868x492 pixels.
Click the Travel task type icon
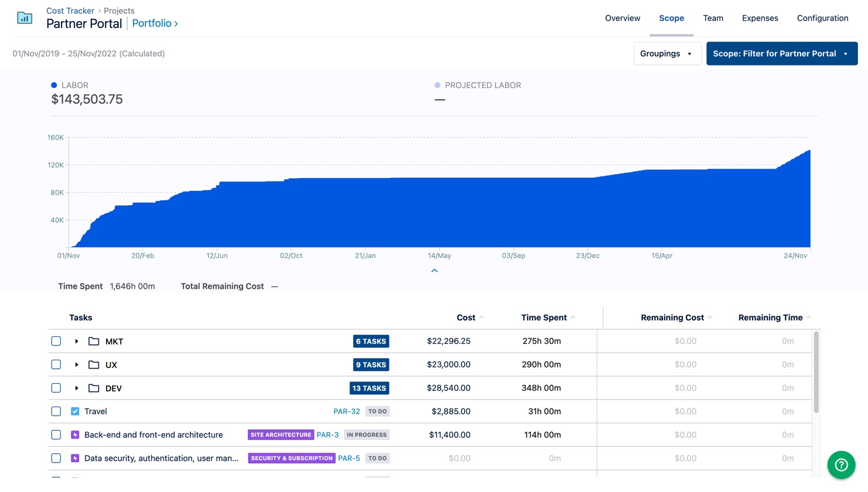(75, 412)
